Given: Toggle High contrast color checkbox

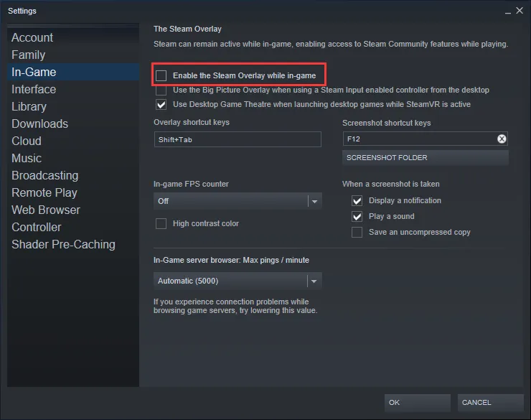Looking at the screenshot, I should (x=161, y=223).
